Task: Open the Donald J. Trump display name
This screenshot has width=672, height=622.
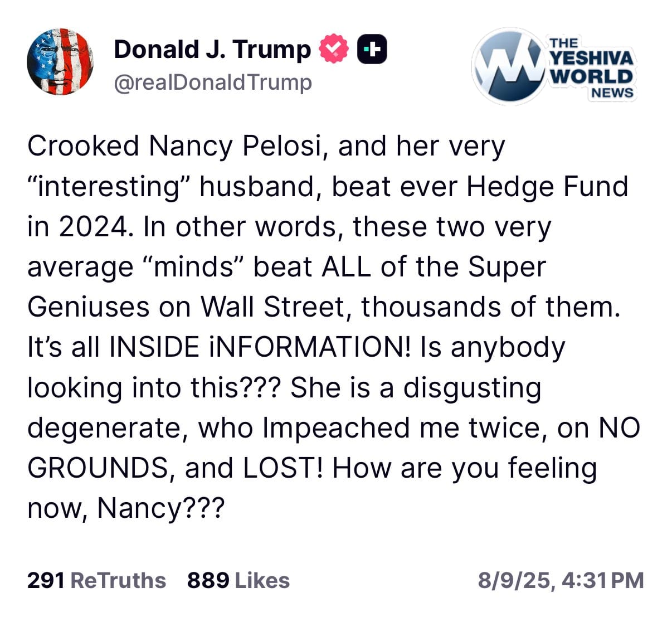Action: point(212,49)
